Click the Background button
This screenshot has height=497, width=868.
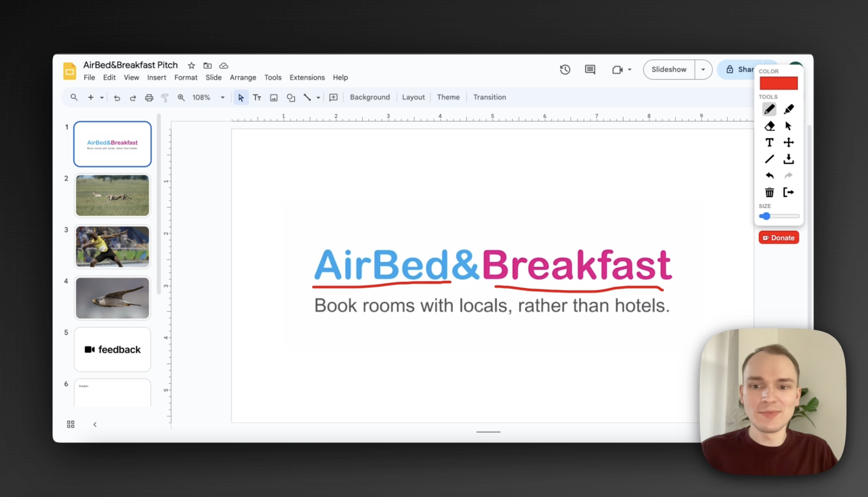(370, 97)
